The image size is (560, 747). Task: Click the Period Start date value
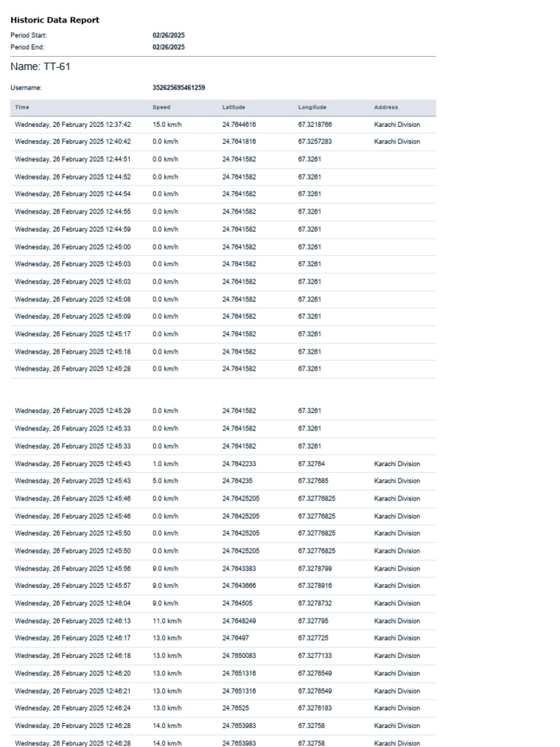coord(168,35)
